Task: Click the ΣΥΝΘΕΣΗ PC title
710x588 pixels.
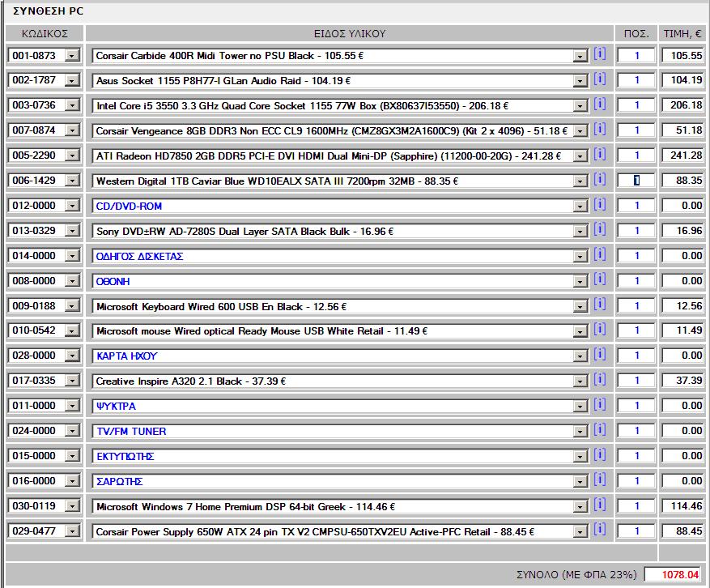Action: tap(49, 11)
